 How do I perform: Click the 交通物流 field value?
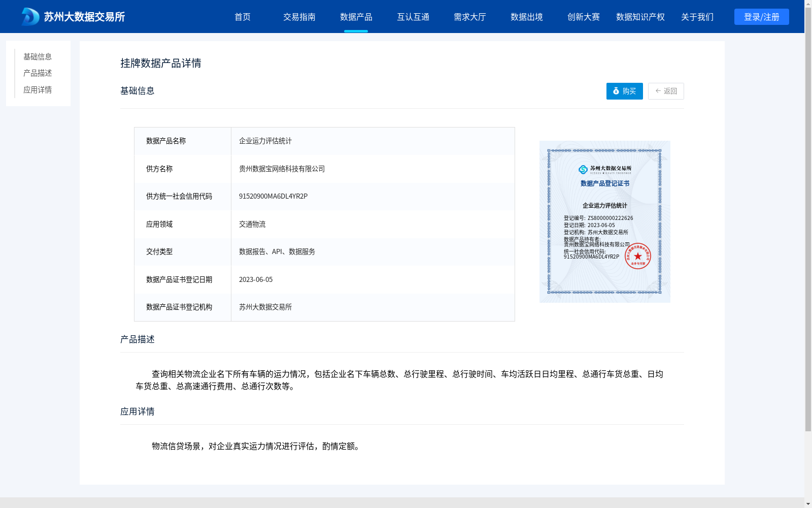[x=252, y=224]
